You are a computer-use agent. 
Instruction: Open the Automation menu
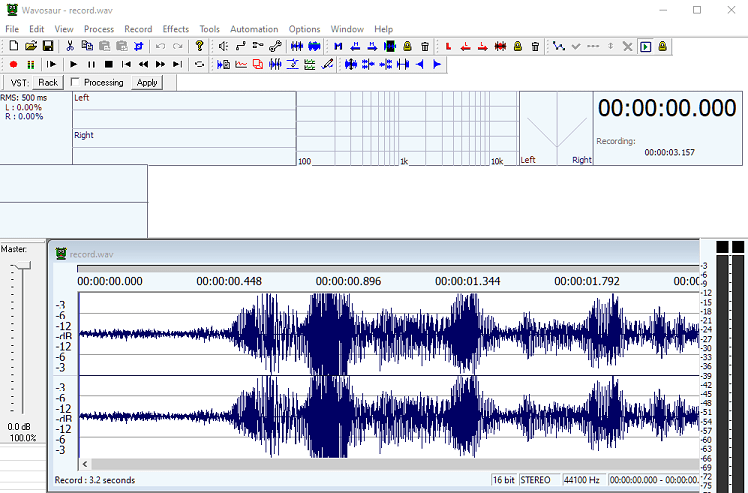pos(254,29)
